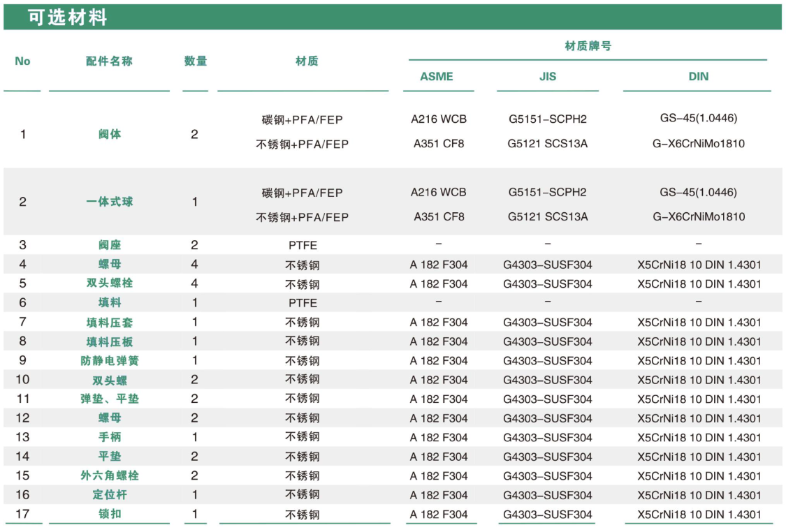Select the 一体式球 part name
Image resolution: width=786 pixels, height=532 pixels.
pos(110,202)
